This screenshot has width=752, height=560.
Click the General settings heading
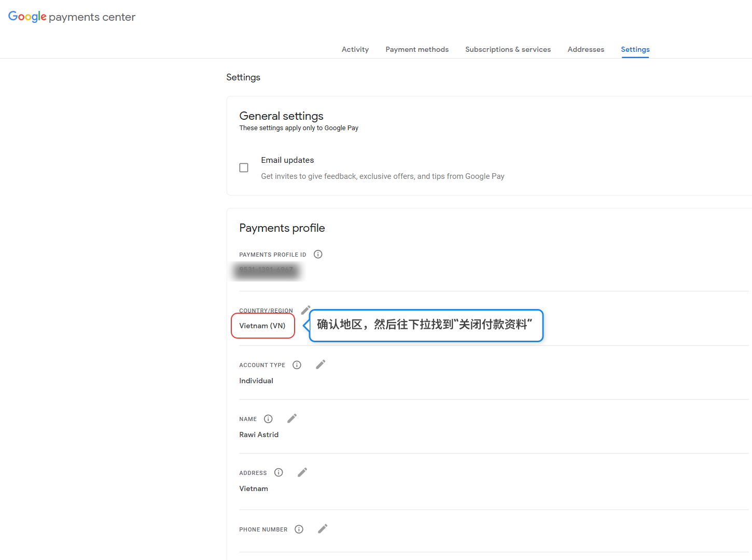(x=281, y=116)
